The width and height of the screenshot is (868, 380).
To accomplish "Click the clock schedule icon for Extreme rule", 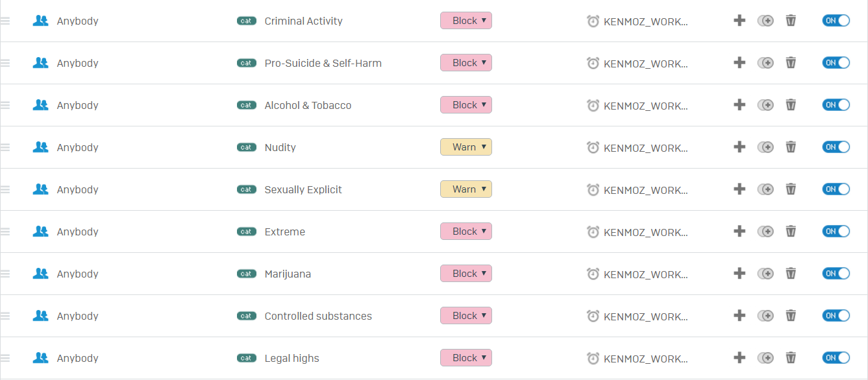I will tap(593, 232).
